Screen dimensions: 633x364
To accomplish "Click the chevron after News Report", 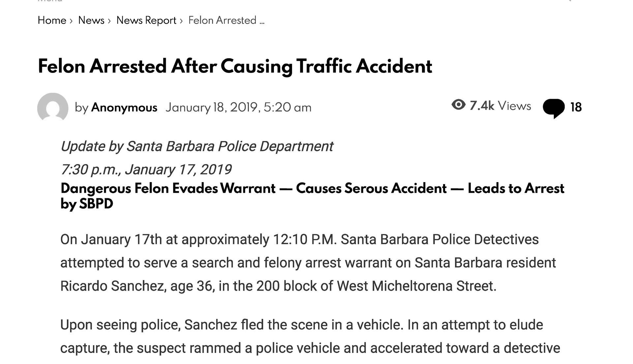I will pyautogui.click(x=181, y=21).
